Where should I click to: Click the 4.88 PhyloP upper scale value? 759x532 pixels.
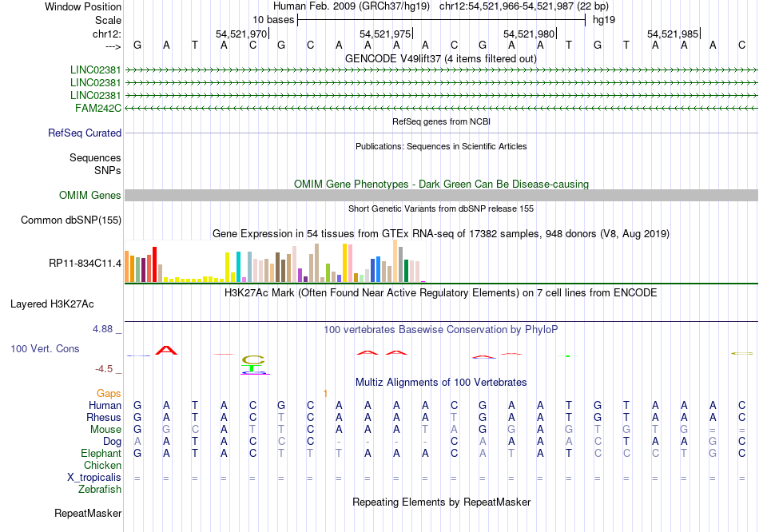tap(102, 329)
